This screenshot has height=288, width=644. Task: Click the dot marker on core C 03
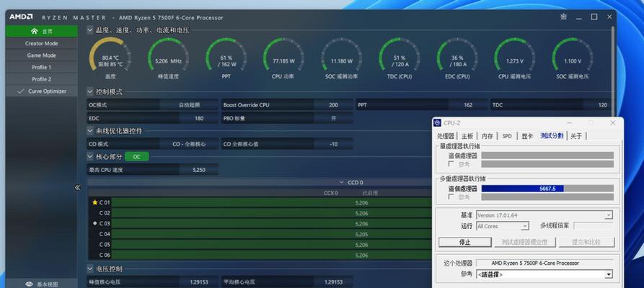(x=95, y=223)
